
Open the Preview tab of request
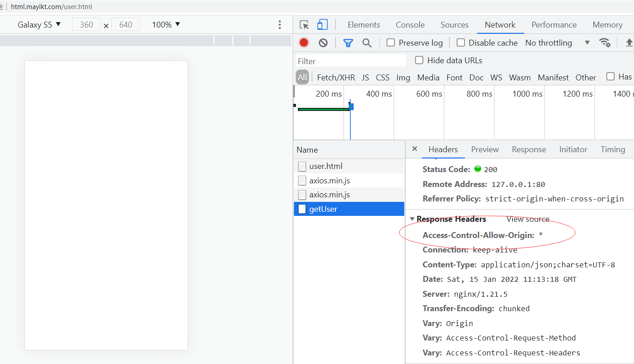pyautogui.click(x=485, y=149)
